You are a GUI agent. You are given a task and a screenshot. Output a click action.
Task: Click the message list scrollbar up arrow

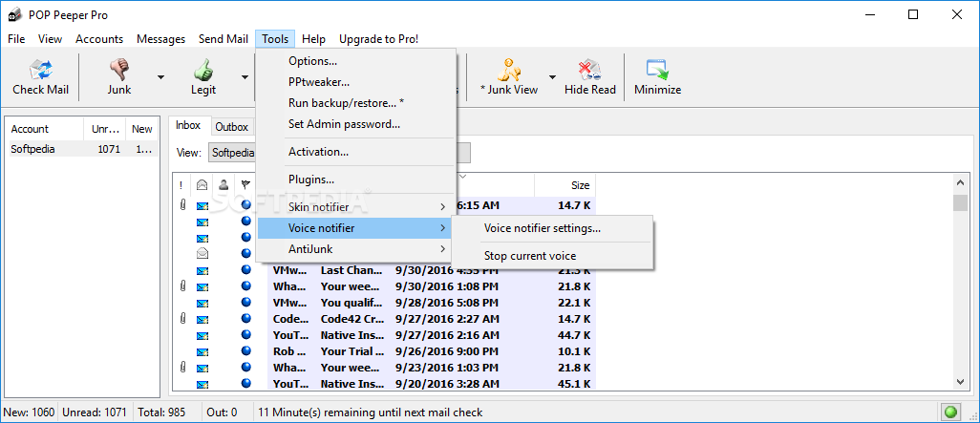pyautogui.click(x=961, y=182)
